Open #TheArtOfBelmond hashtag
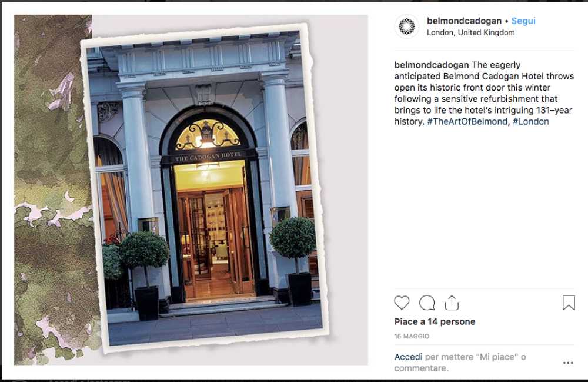The image size is (588, 382). (x=467, y=122)
